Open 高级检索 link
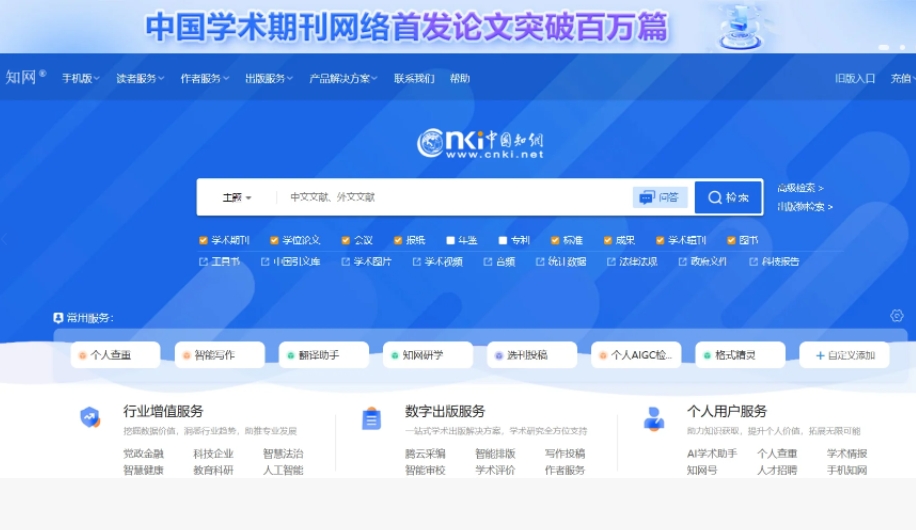This screenshot has height=530, width=916. pos(800,188)
